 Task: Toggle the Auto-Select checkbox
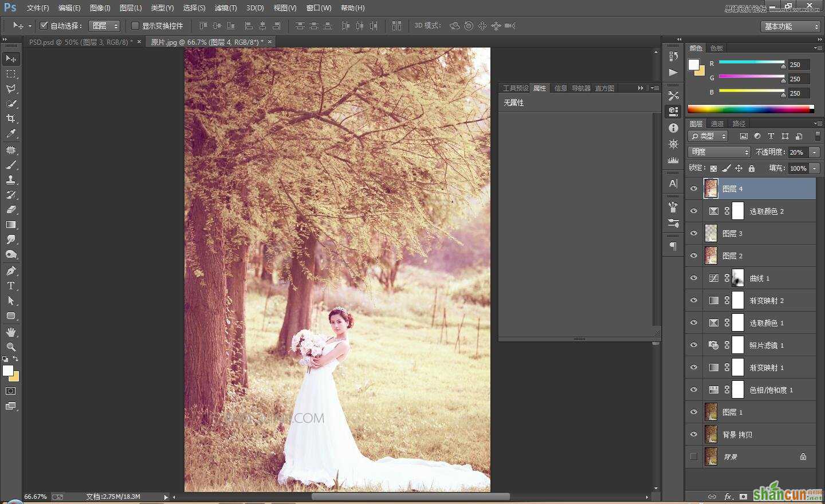pyautogui.click(x=44, y=26)
